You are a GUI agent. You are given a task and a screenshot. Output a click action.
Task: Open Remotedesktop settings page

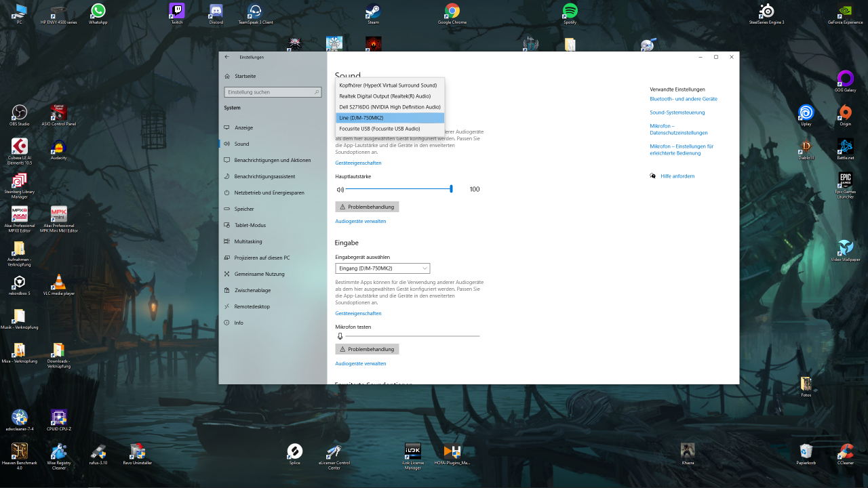(x=273, y=306)
